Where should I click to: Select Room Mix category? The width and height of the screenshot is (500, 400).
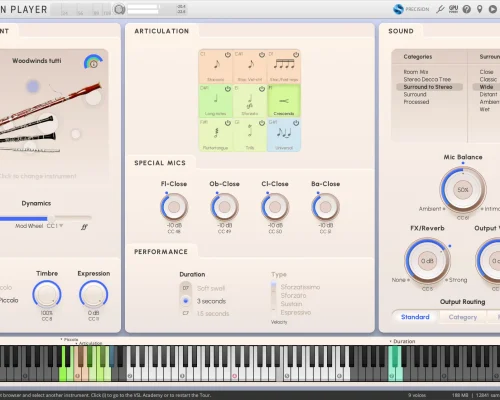tap(416, 72)
